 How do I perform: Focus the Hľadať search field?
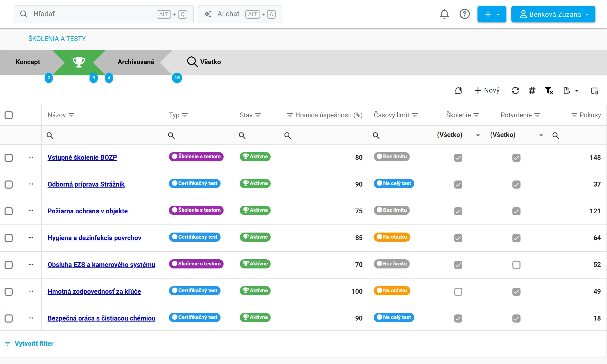click(x=104, y=14)
